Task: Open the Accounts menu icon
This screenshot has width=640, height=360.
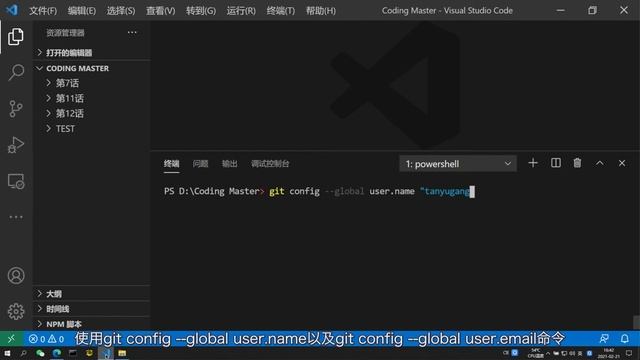Action: pyautogui.click(x=16, y=276)
